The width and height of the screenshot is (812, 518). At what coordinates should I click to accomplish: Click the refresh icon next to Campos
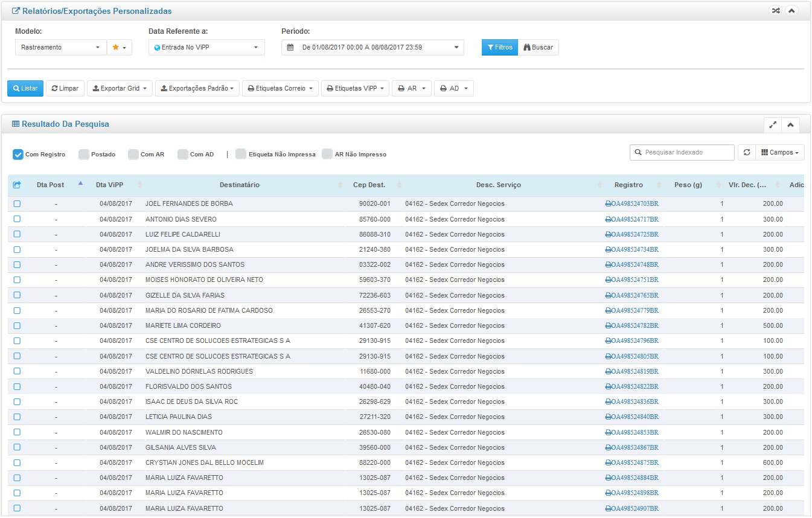tap(747, 153)
